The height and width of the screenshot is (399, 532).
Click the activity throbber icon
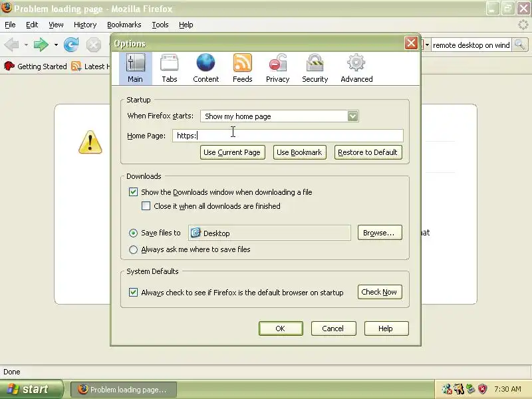pyautogui.click(x=523, y=25)
